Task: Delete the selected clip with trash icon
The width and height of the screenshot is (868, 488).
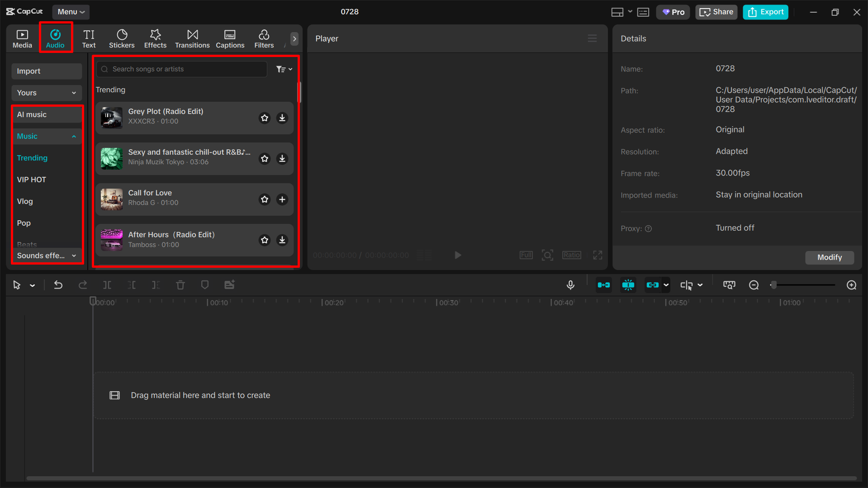Action: pos(180,285)
